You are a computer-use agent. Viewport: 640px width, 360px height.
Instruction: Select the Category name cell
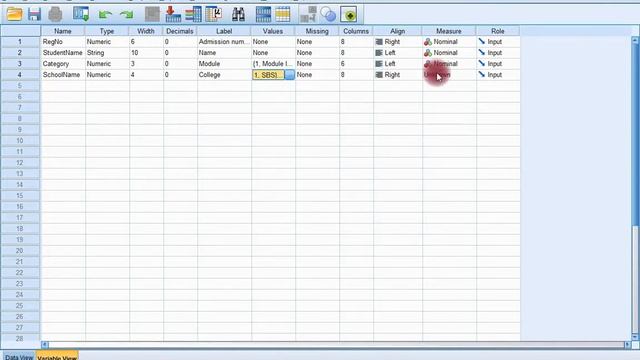pyautogui.click(x=63, y=64)
